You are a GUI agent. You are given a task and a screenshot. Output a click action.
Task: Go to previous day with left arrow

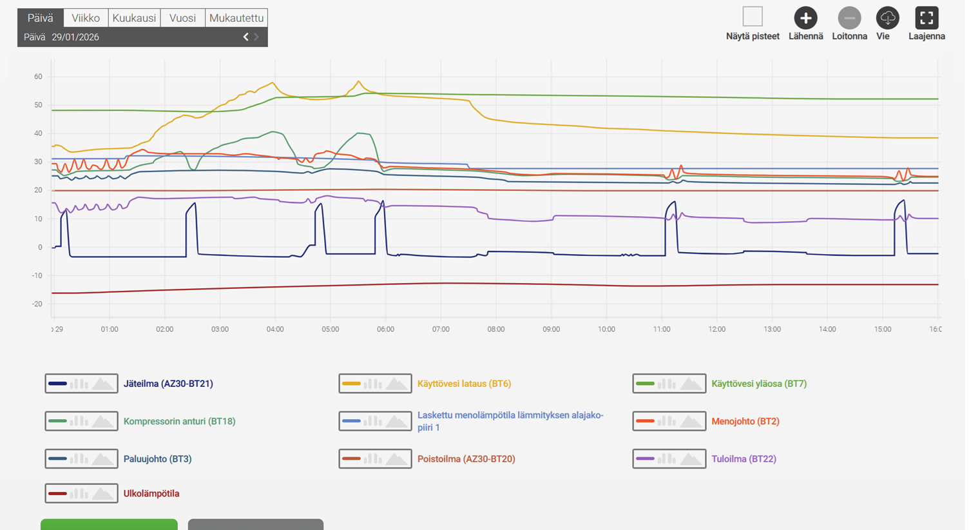245,37
